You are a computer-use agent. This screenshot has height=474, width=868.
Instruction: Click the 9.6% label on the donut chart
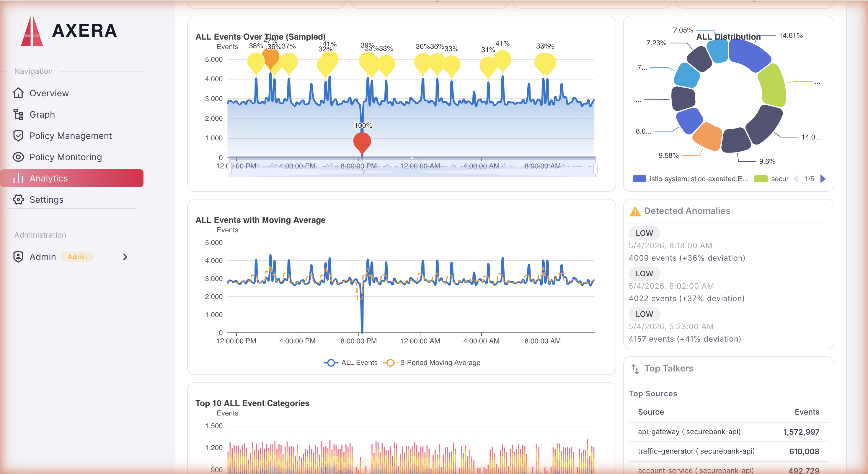coord(767,161)
